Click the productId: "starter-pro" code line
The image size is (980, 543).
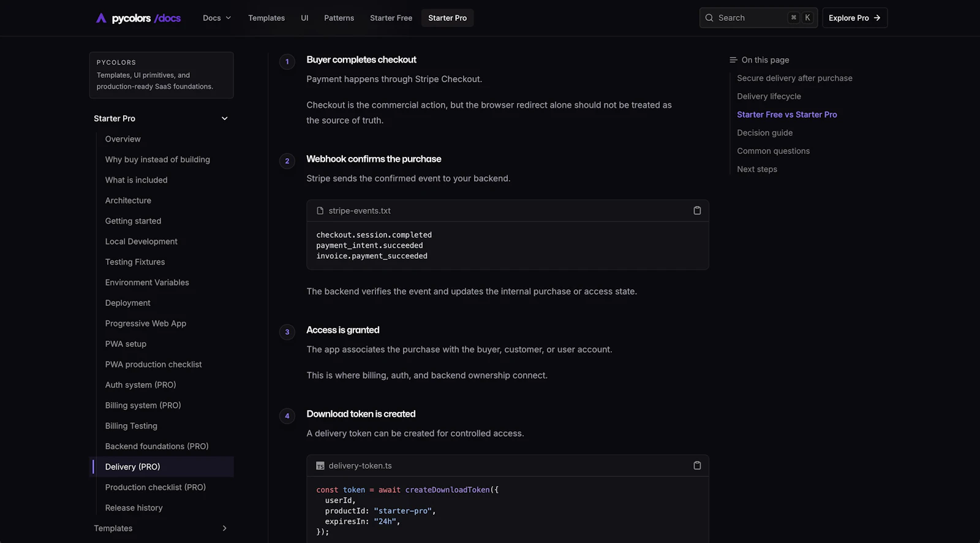(380, 511)
